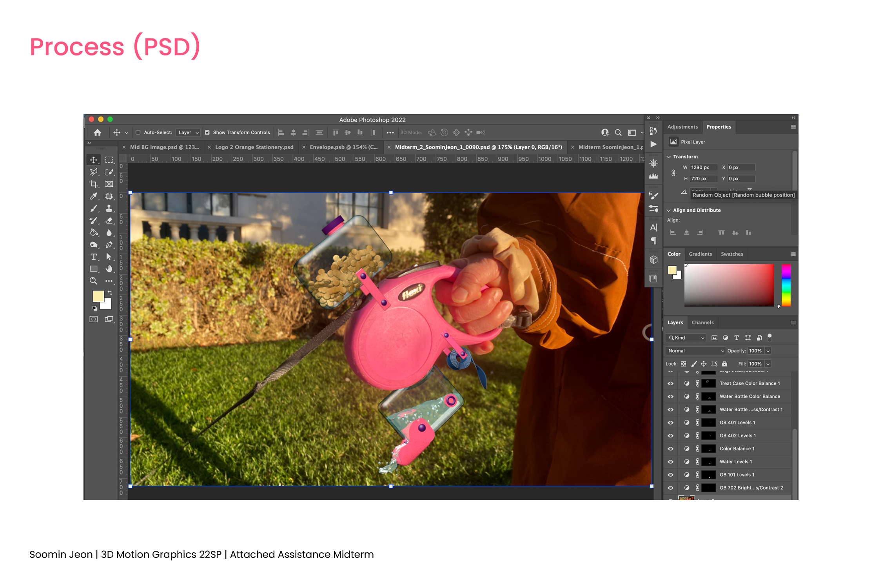This screenshot has width=882, height=588.
Task: Select the Hand tool
Action: click(109, 269)
